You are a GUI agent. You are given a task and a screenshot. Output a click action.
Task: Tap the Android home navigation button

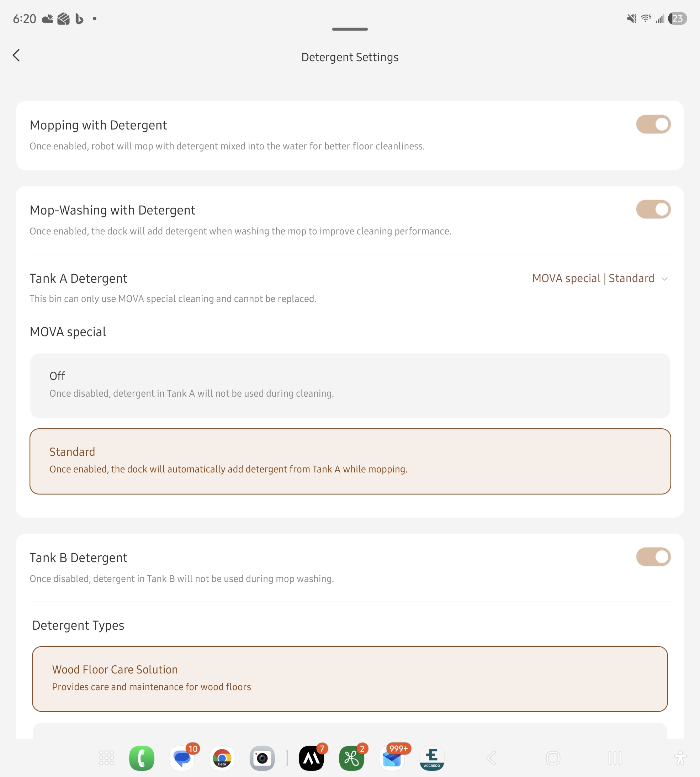coord(553,758)
